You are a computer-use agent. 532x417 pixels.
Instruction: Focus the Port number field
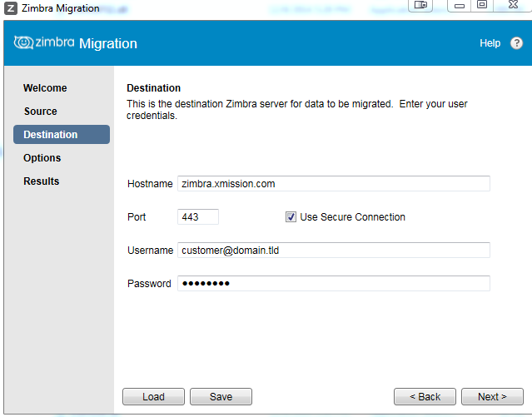click(x=198, y=217)
